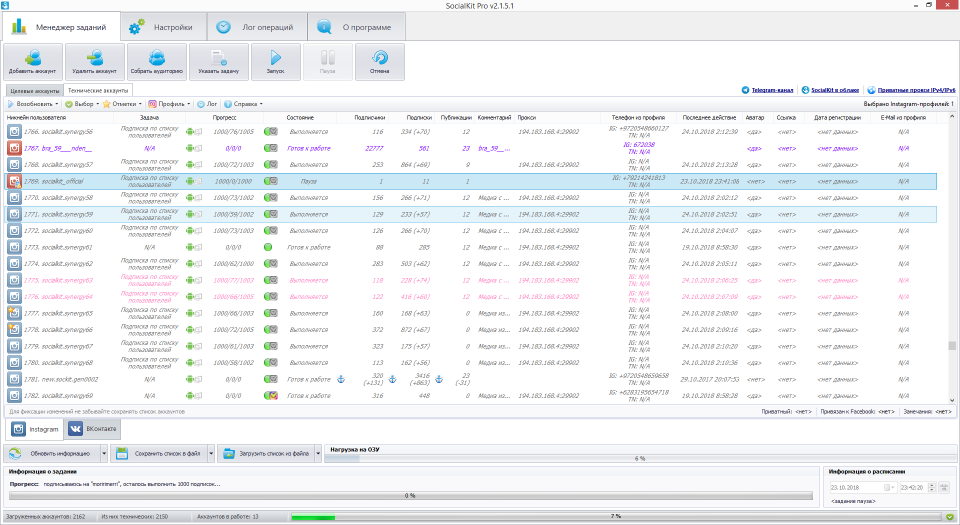This screenshot has height=525, width=960.
Task: Click the android icon in row 1780
Action: pos(190,363)
